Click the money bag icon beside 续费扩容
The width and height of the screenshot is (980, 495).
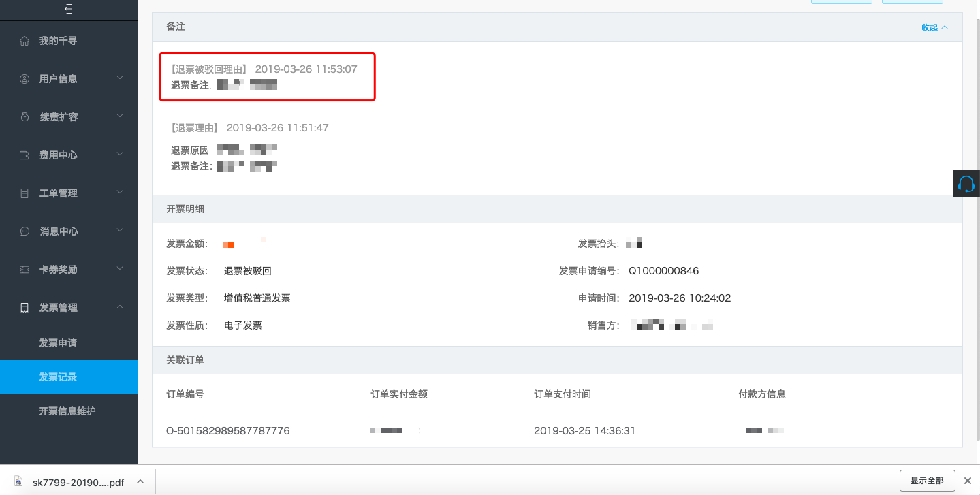(25, 117)
